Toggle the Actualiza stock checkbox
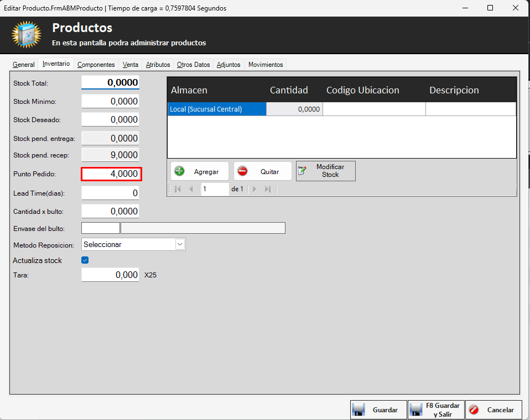This screenshot has width=530, height=420. pyautogui.click(x=85, y=260)
